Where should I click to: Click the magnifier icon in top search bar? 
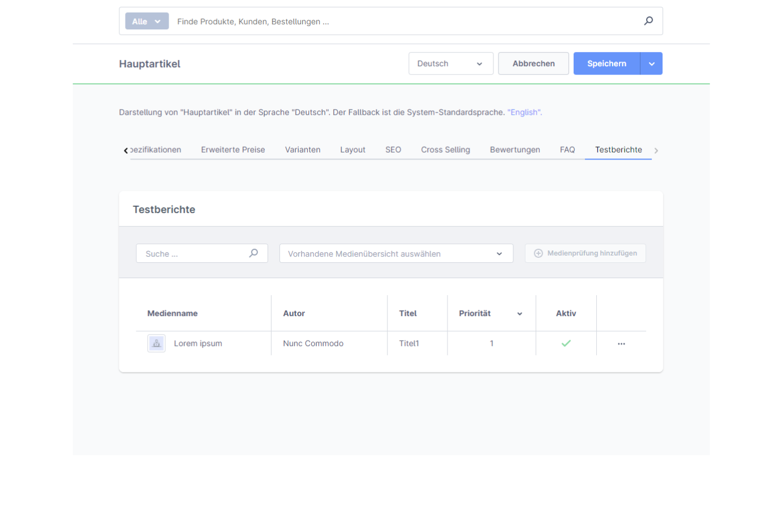click(648, 21)
